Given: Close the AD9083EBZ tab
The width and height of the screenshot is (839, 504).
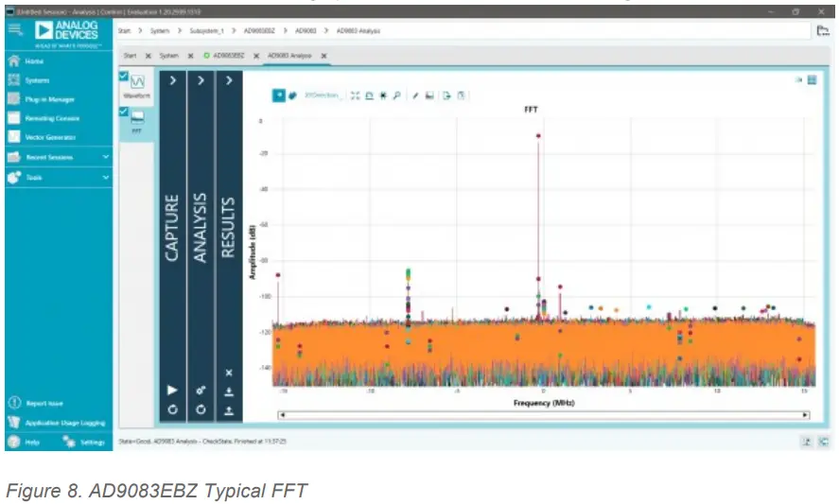Looking at the screenshot, I should [256, 56].
